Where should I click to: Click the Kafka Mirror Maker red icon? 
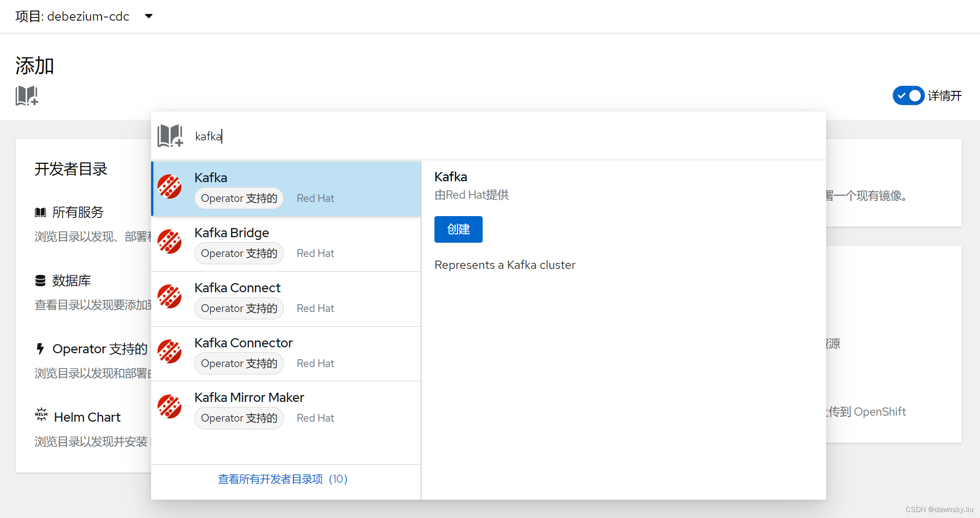[169, 407]
